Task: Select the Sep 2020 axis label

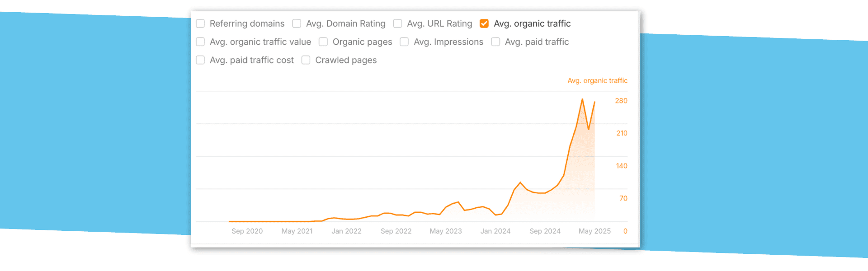Action: [247, 231]
